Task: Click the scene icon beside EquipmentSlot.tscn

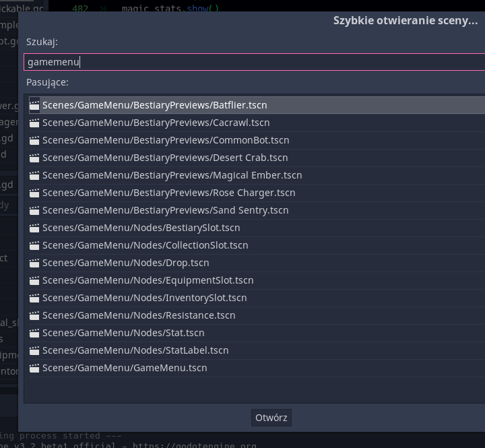Action: click(x=34, y=281)
